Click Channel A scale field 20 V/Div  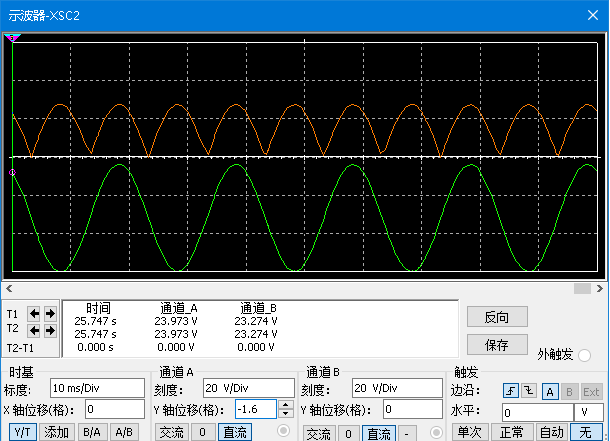(249, 388)
